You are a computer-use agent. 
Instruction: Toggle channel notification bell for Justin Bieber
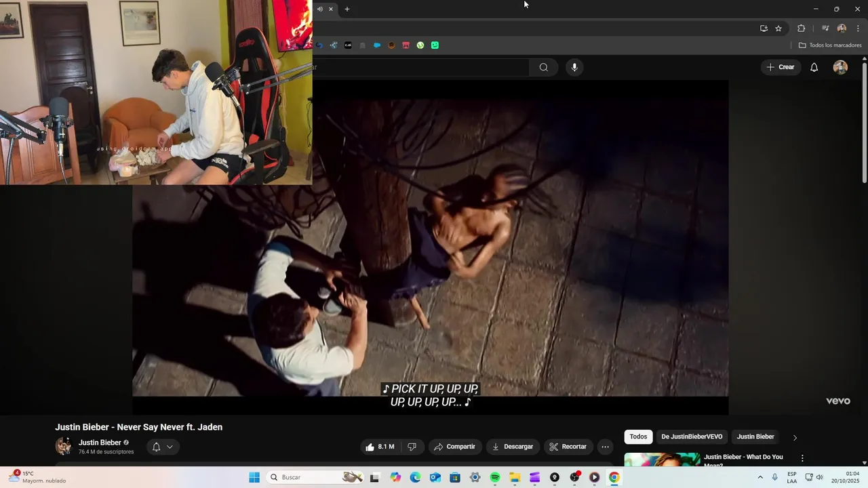(163, 447)
